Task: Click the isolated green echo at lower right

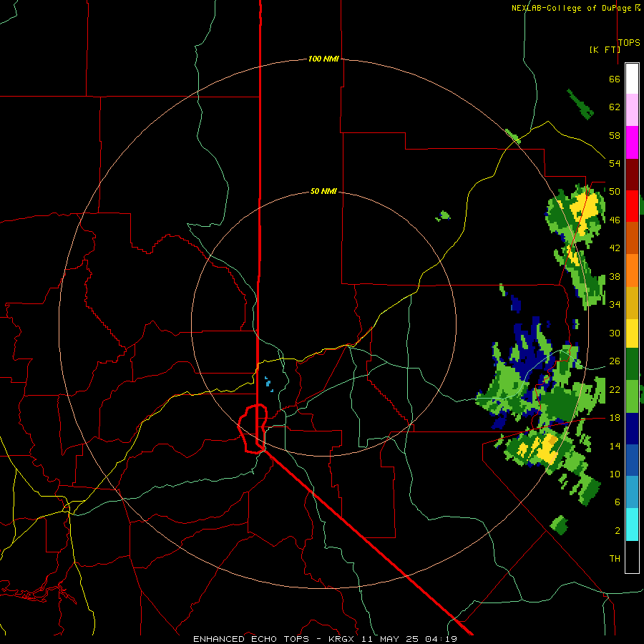Action: tap(559, 525)
